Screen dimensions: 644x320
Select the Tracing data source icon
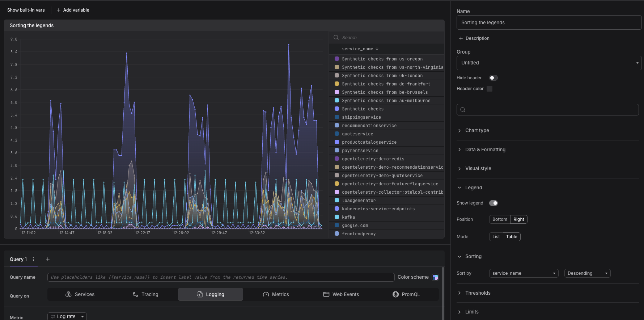[x=135, y=294]
